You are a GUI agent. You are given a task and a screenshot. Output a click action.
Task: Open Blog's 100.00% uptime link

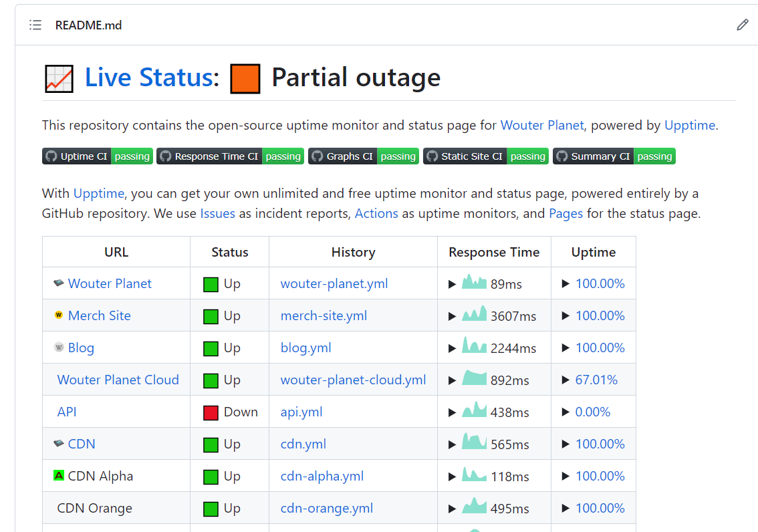coord(600,347)
